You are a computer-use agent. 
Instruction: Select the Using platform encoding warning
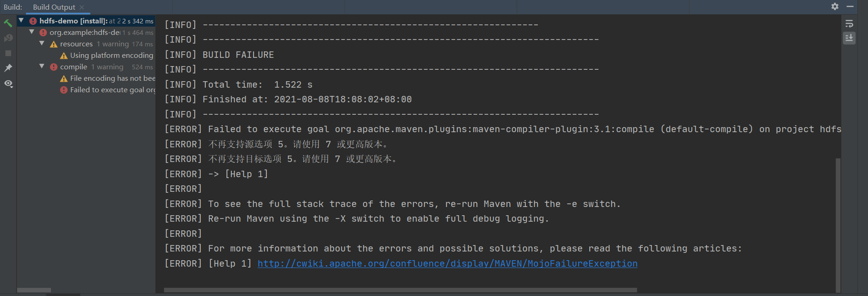click(107, 56)
